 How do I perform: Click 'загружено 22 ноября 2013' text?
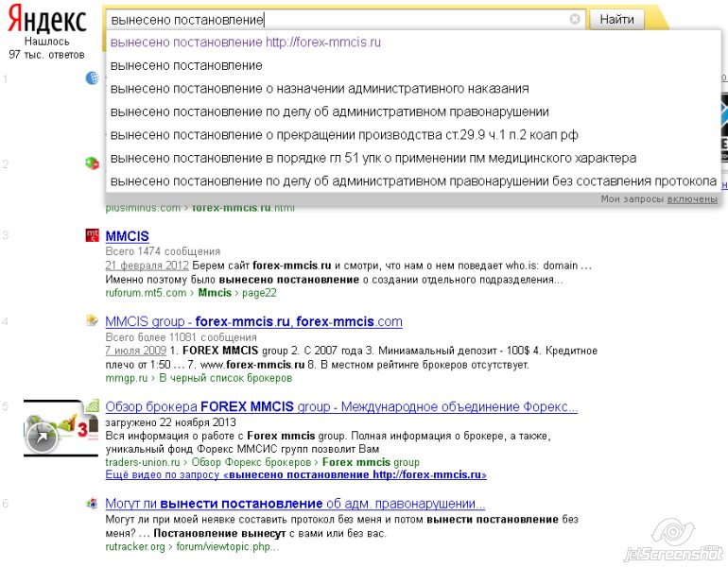pos(171,422)
